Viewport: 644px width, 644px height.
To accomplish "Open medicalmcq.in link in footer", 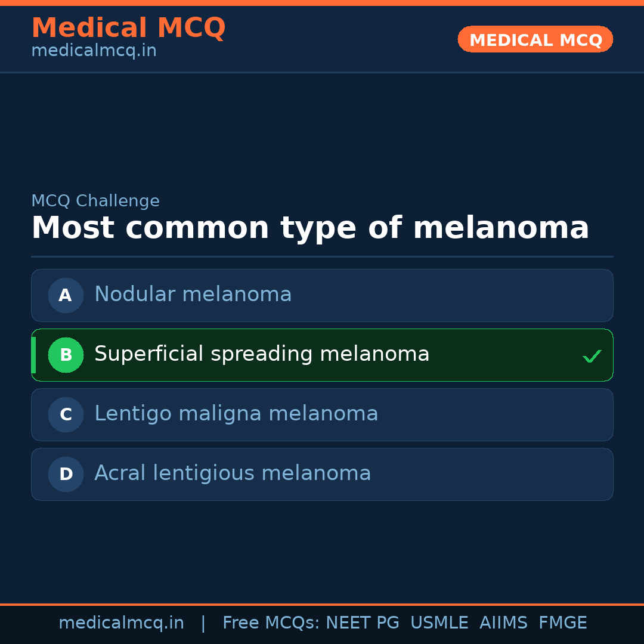I will pyautogui.click(x=121, y=623).
